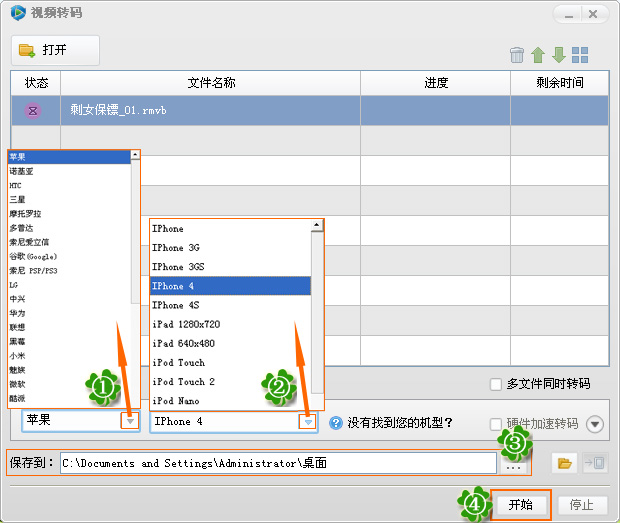Move file up with green up arrow
This screenshot has width=620, height=523.
tap(538, 55)
